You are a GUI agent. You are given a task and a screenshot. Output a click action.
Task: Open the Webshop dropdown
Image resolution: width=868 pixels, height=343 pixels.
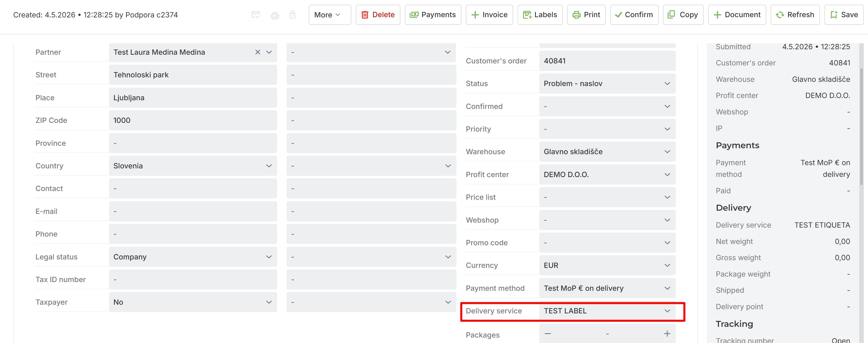click(607, 220)
